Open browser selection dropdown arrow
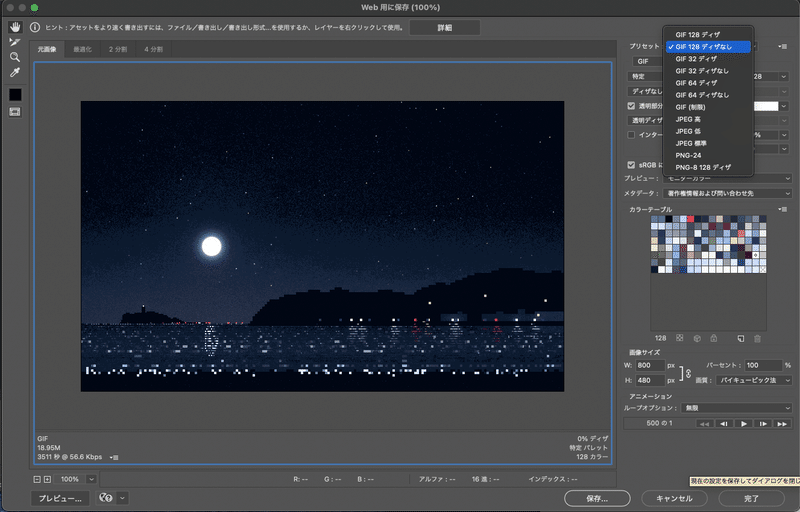Image resolution: width=800 pixels, height=512 pixels. pyautogui.click(x=122, y=498)
